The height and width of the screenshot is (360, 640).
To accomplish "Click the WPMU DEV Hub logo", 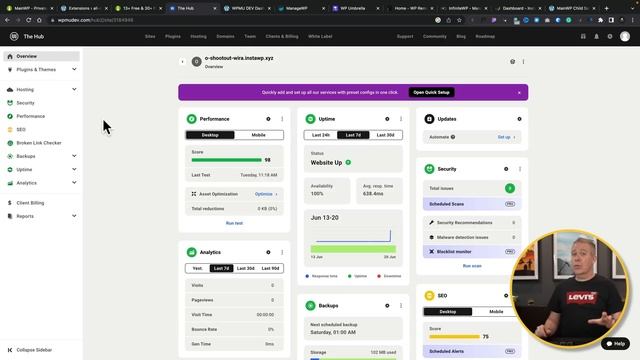I will tap(14, 36).
